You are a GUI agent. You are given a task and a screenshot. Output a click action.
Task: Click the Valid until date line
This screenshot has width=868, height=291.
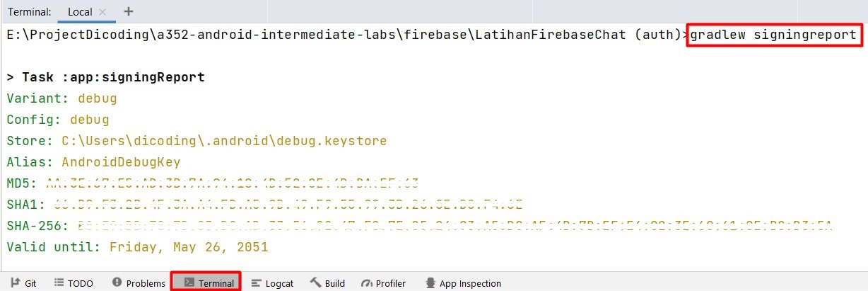click(x=137, y=247)
